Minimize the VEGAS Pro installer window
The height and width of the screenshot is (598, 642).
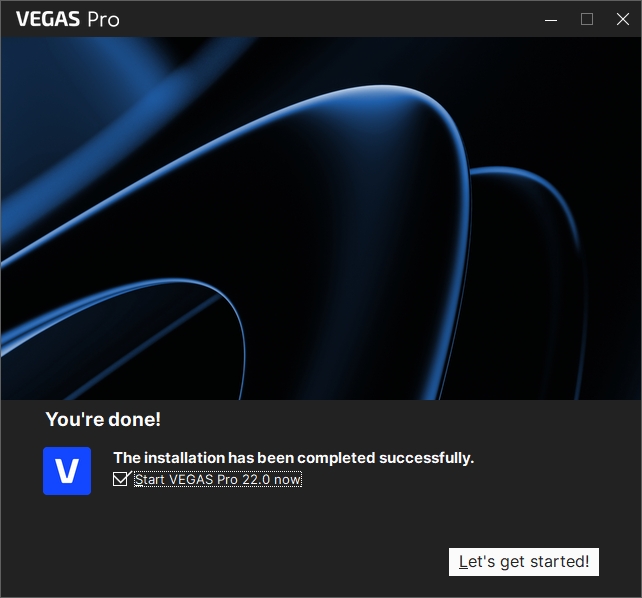pyautogui.click(x=551, y=19)
